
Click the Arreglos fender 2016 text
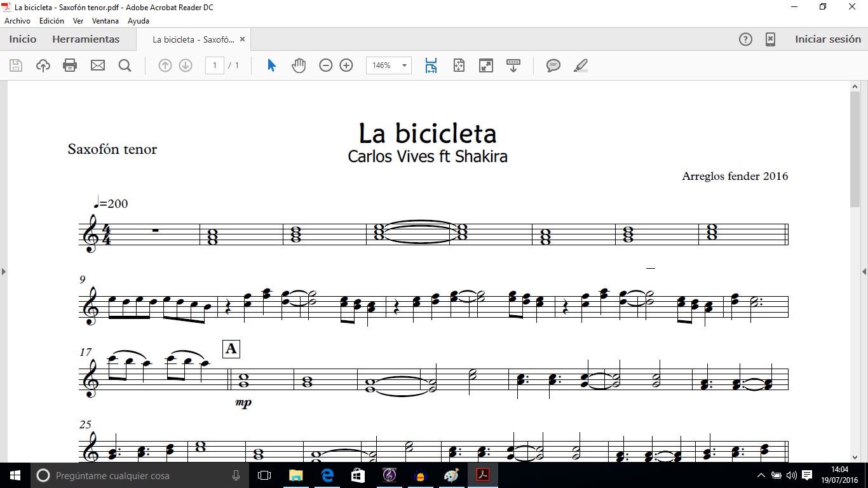click(x=735, y=176)
